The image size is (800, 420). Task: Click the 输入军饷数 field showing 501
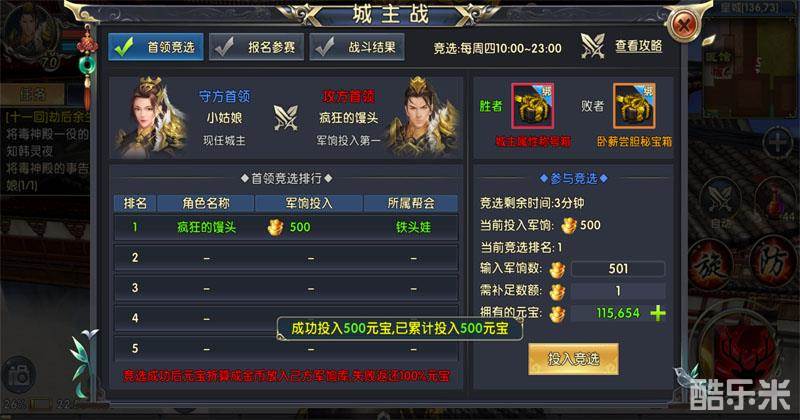618,269
